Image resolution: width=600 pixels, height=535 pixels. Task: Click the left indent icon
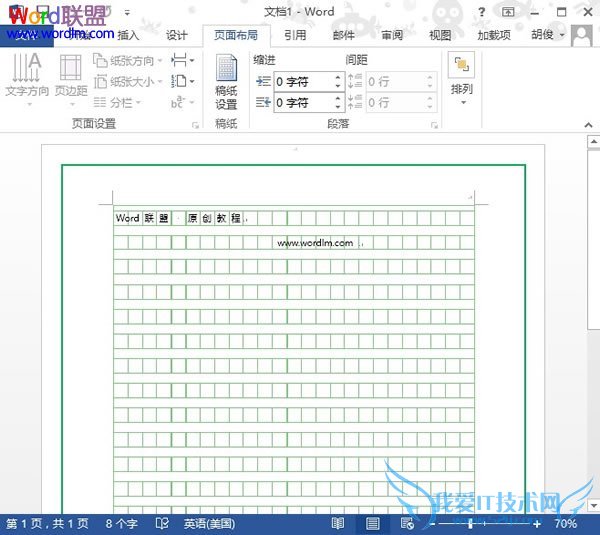pos(263,82)
